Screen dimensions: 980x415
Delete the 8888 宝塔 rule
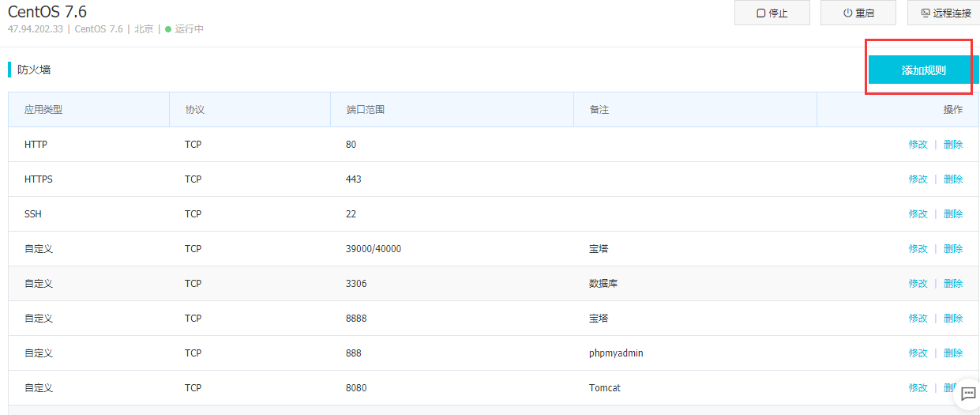(953, 319)
